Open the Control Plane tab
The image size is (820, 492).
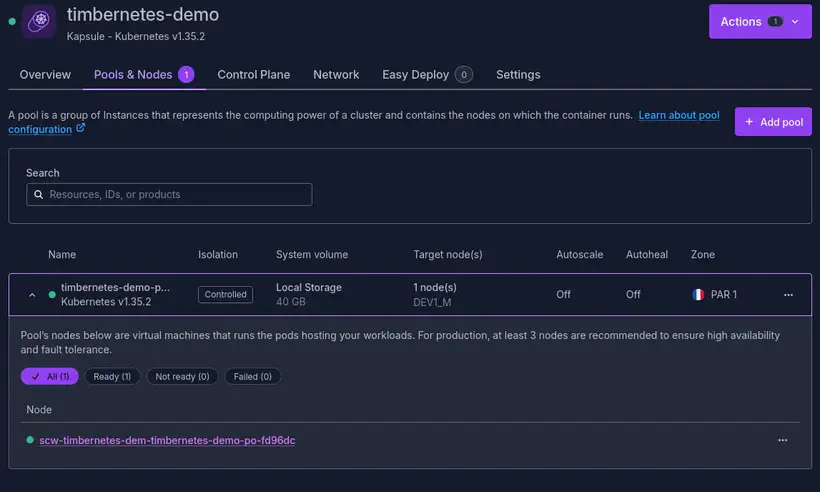point(254,75)
